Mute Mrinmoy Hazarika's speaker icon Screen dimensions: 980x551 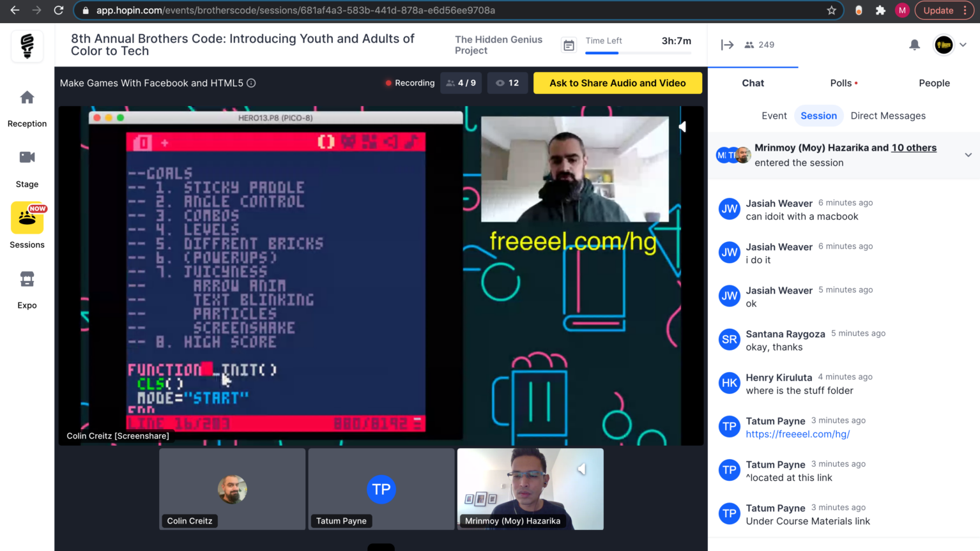(582, 469)
